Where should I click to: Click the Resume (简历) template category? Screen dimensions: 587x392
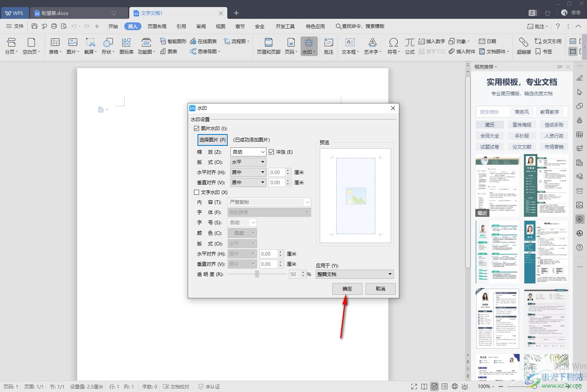pyautogui.click(x=490, y=125)
